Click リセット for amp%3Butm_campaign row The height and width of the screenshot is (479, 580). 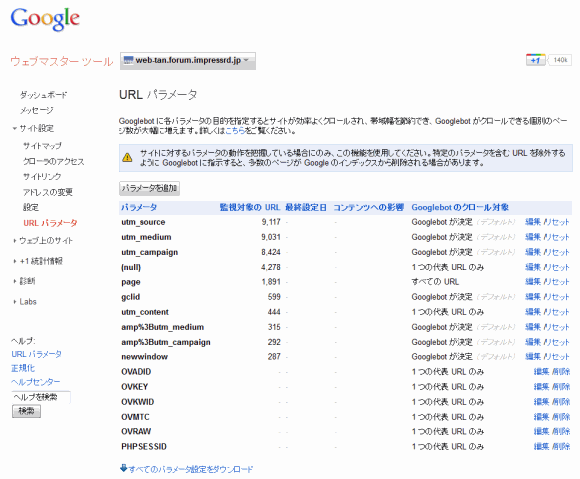point(557,342)
